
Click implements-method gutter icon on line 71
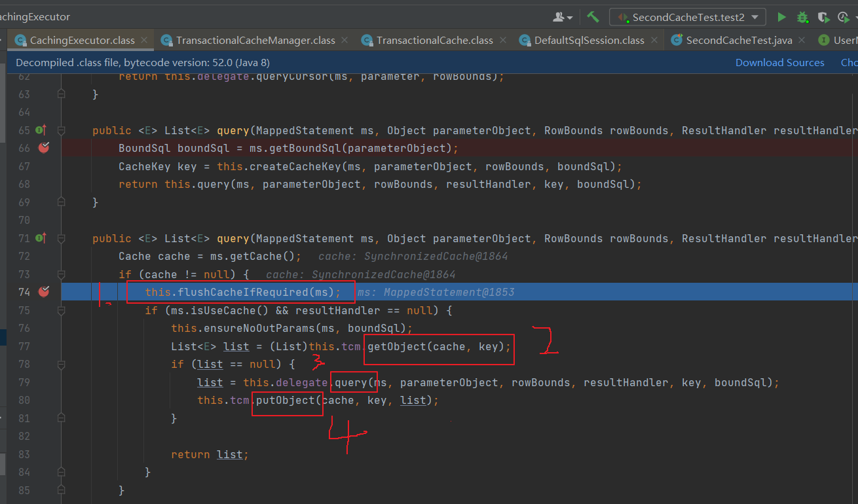pos(41,238)
